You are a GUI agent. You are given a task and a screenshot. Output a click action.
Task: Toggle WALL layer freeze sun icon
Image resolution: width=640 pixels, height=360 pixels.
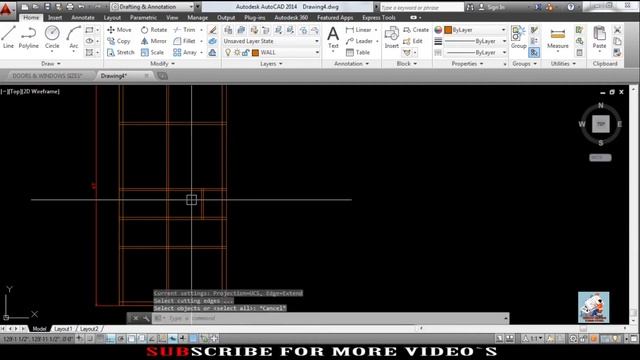[x=237, y=53]
